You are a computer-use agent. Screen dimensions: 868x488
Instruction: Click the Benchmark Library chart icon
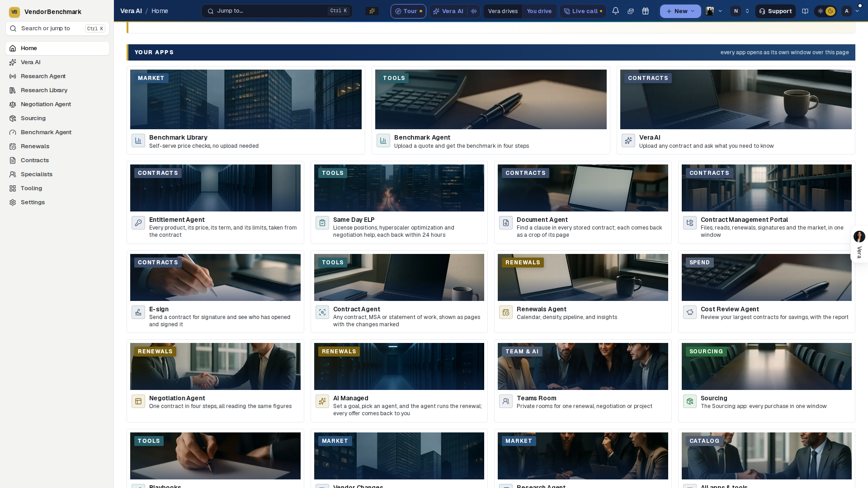[x=138, y=141]
